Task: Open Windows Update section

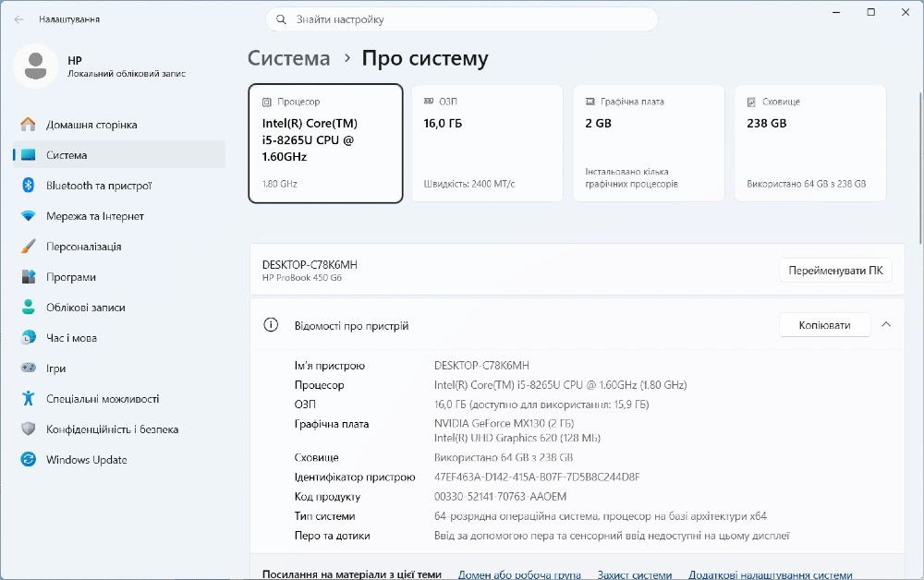Action: (x=119, y=460)
